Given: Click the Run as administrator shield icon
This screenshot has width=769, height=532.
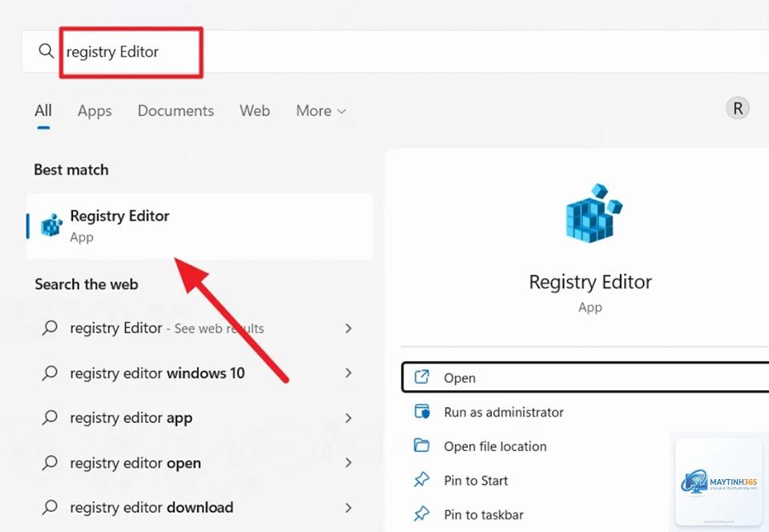Looking at the screenshot, I should pos(422,411).
